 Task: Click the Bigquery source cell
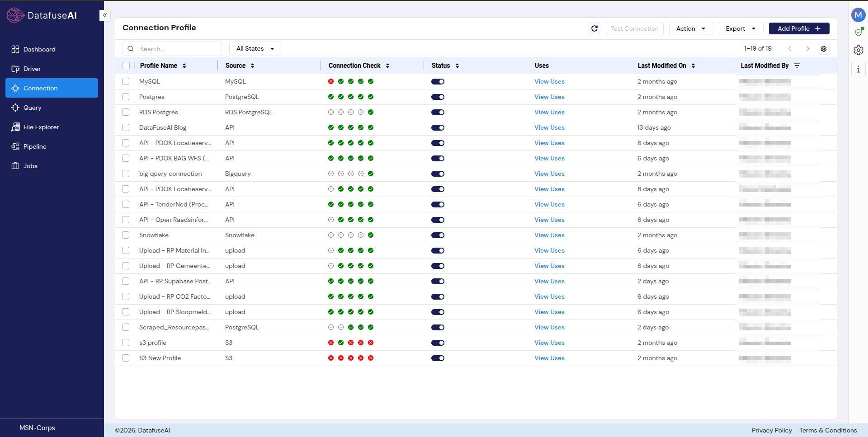point(238,174)
